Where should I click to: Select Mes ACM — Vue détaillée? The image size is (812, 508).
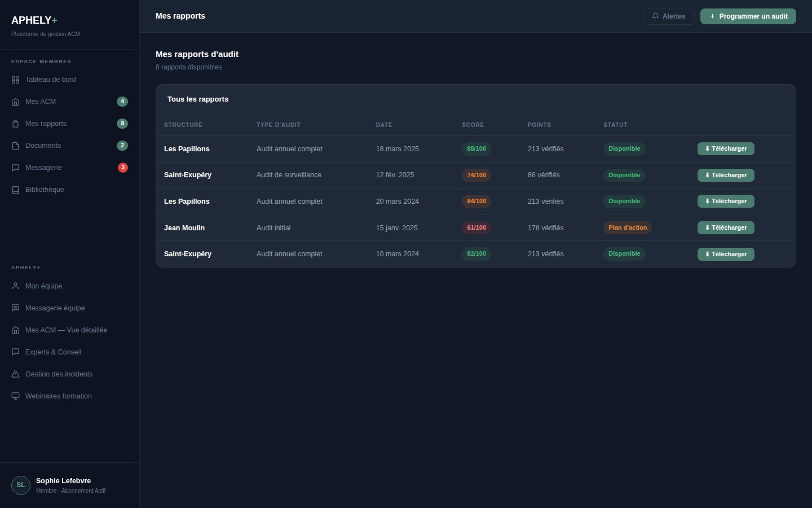pos(66,330)
